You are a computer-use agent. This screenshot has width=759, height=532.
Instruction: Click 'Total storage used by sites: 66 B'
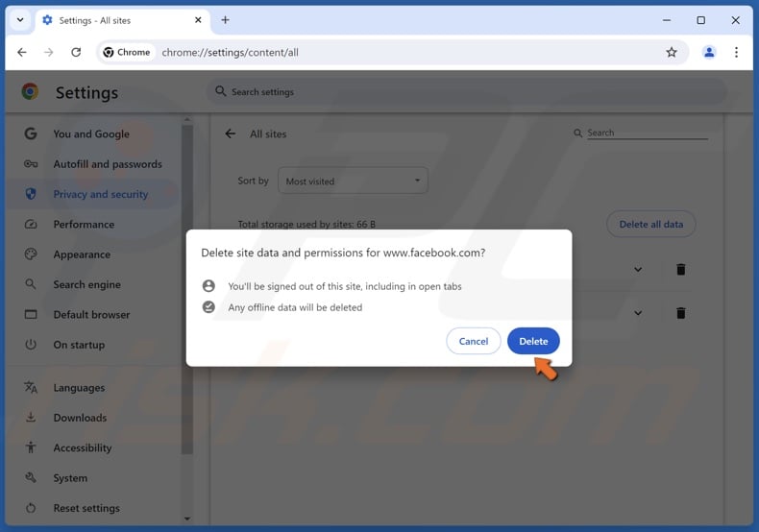[306, 224]
